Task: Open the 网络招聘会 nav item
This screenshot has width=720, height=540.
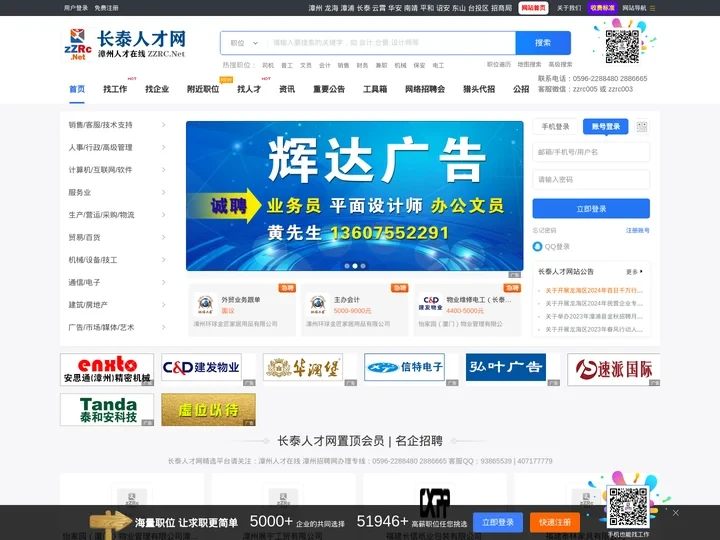Action: coord(425,89)
